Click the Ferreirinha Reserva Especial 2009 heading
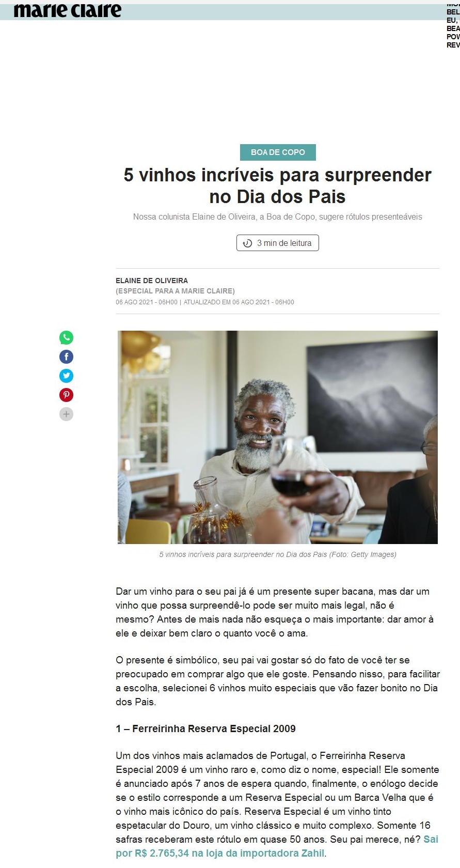The width and height of the screenshot is (460, 868). [x=205, y=729]
